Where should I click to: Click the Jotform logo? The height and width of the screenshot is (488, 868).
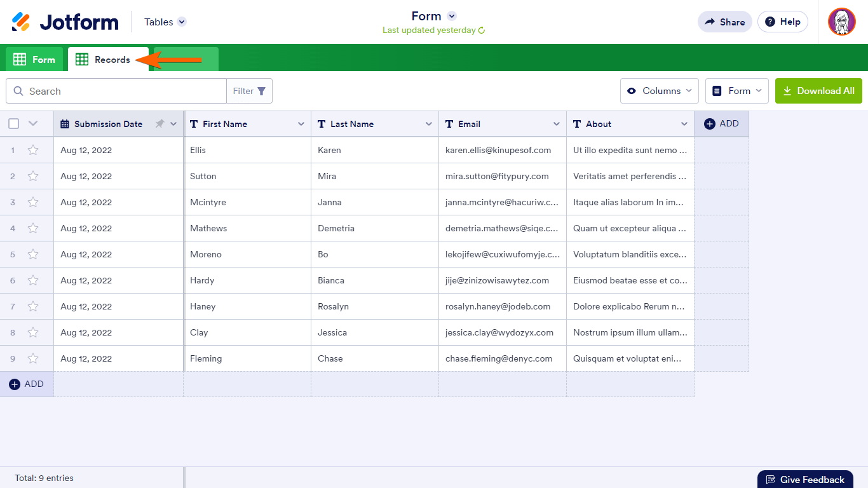coord(65,22)
